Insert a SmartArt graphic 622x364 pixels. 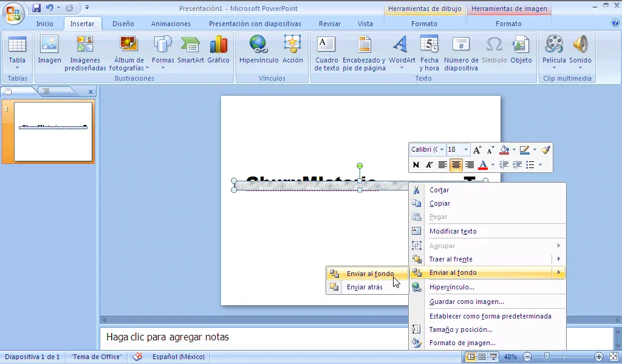coord(190,50)
